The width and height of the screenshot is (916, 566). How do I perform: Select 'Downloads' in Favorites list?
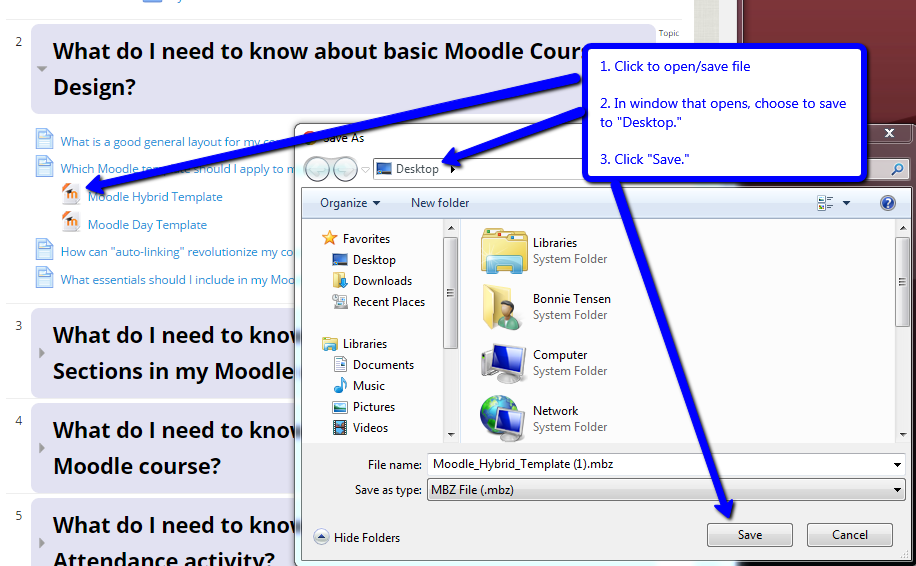click(382, 281)
